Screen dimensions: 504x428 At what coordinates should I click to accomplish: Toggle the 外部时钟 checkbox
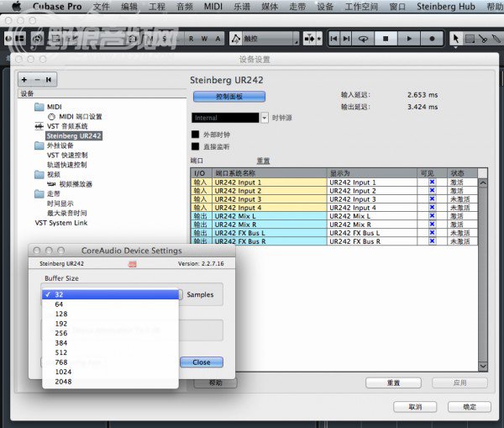[195, 135]
